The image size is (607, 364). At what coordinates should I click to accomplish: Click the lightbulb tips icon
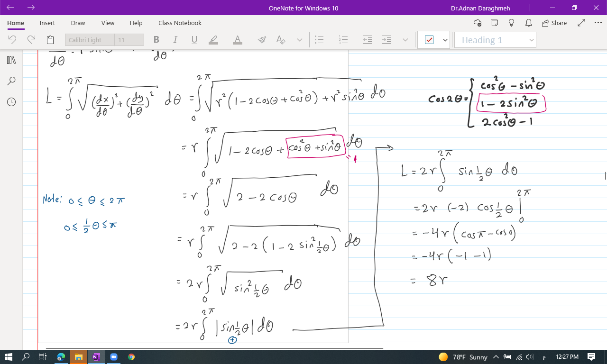click(x=512, y=23)
